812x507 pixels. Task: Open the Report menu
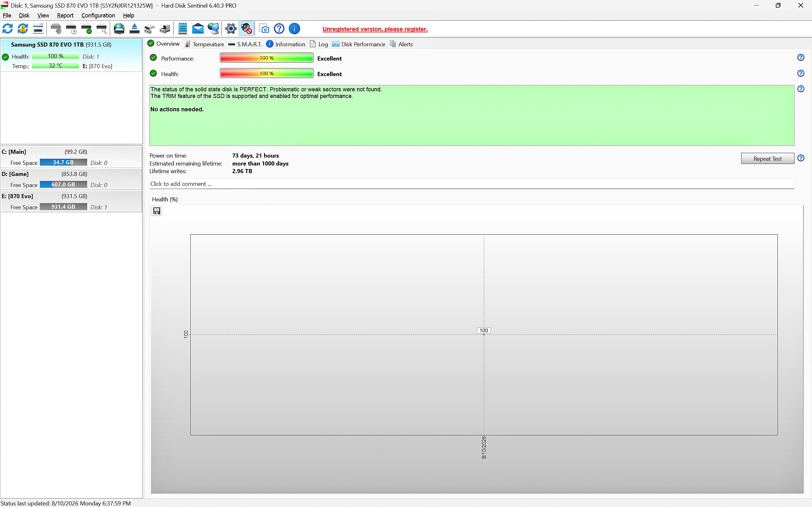65,16
